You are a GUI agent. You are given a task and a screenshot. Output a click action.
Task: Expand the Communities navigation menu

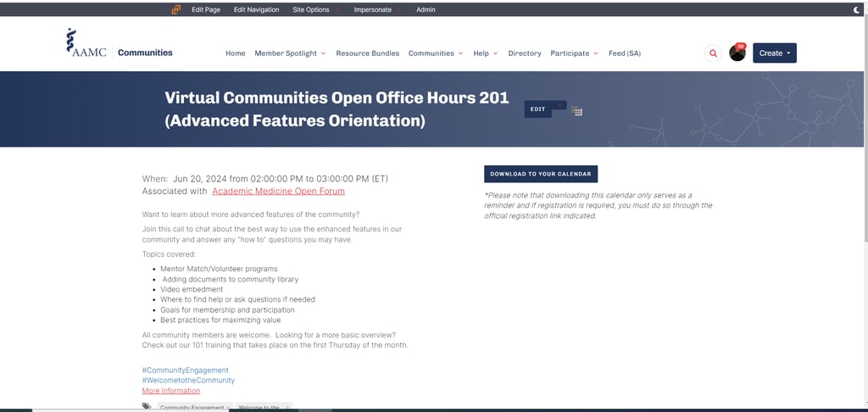436,53
